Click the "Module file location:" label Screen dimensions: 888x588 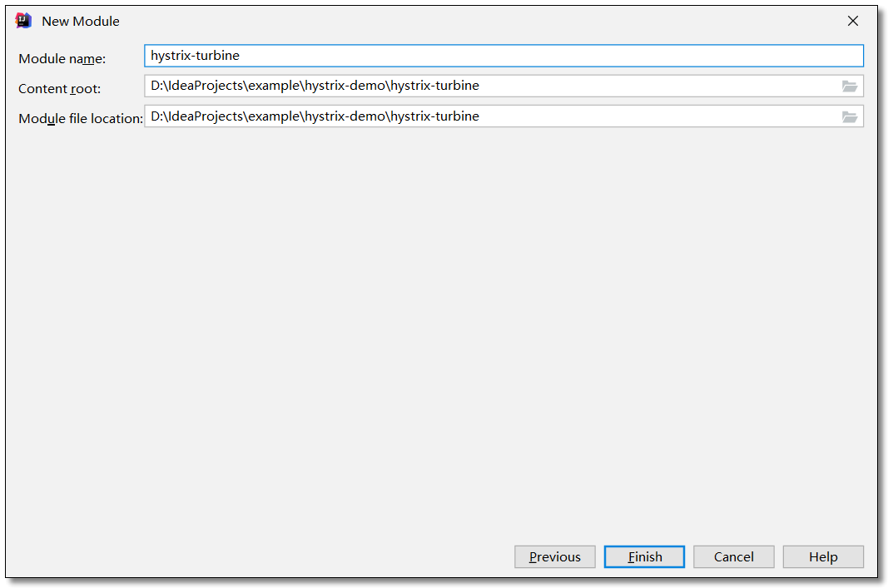coord(81,119)
